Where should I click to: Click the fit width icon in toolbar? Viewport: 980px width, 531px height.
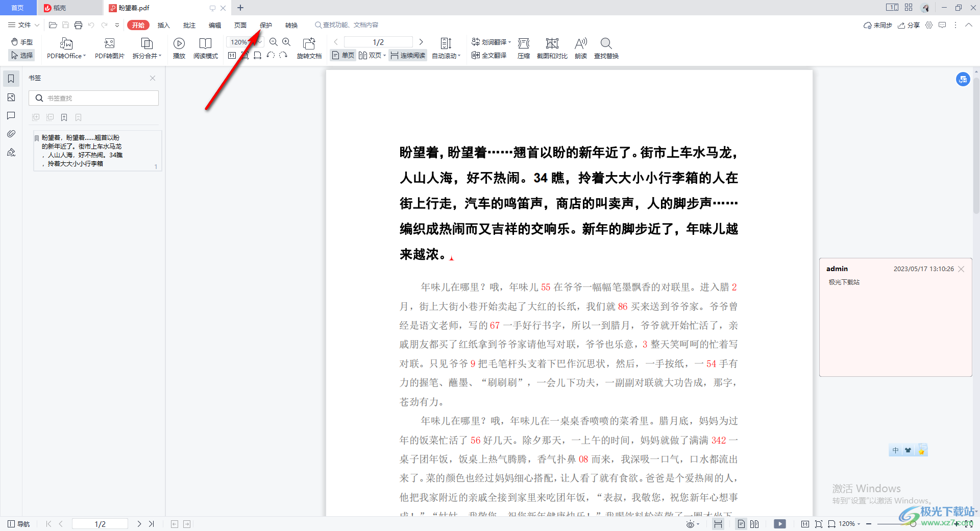pos(257,55)
